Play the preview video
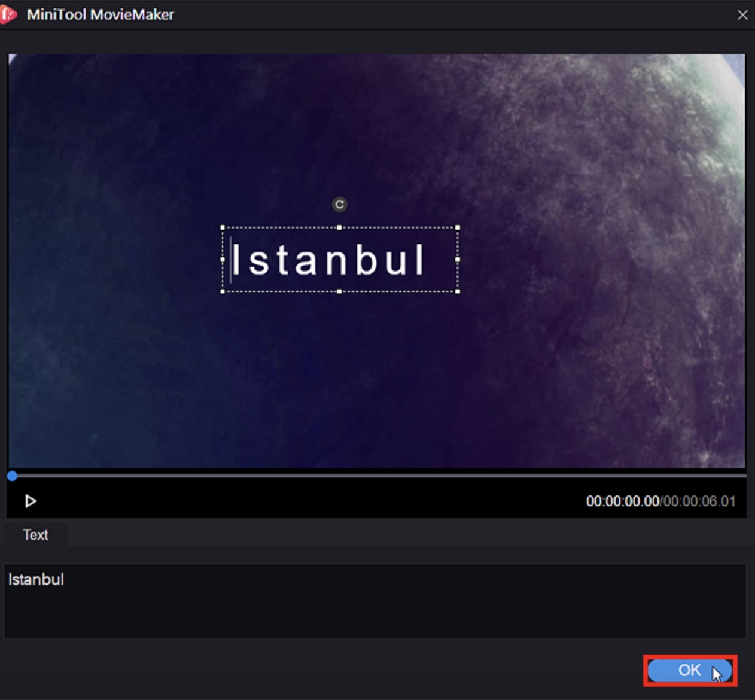Viewport: 755px width, 700px height. click(31, 501)
